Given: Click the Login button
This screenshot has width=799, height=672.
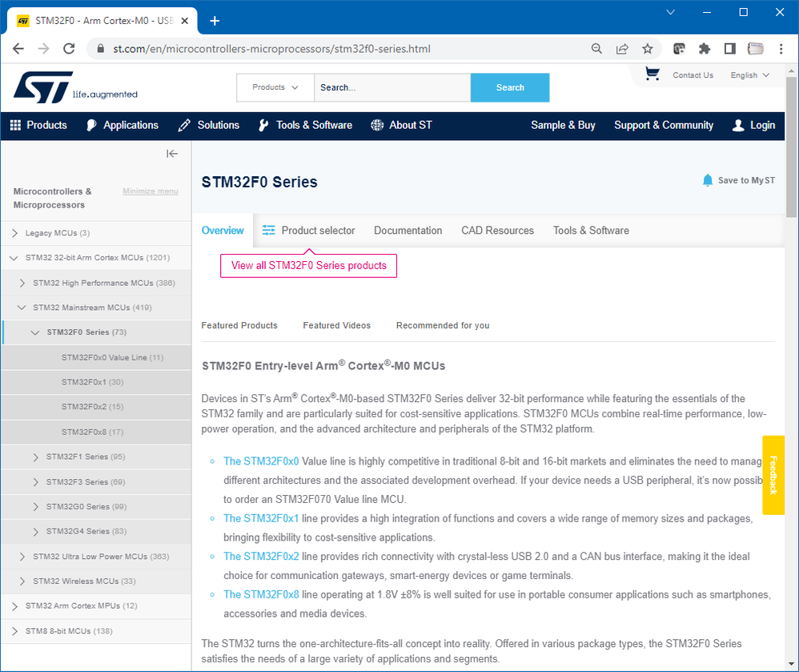Looking at the screenshot, I should [x=753, y=125].
